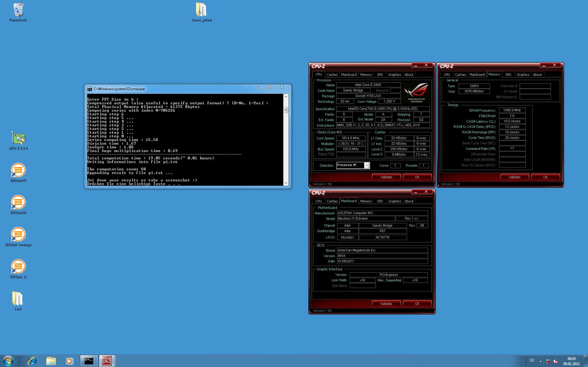Open the muted volume tray icon
Image resolution: width=588 pixels, height=367 pixels.
555,361
